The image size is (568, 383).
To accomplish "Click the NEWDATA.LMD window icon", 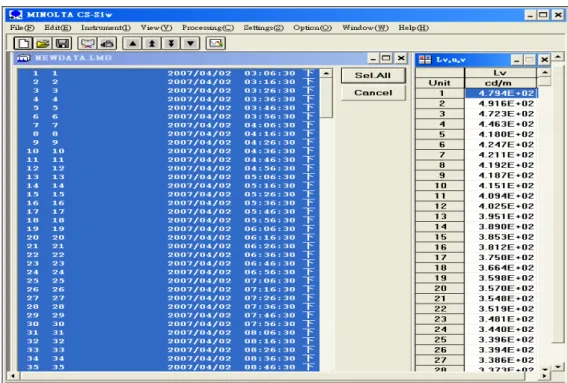I will coord(23,58).
